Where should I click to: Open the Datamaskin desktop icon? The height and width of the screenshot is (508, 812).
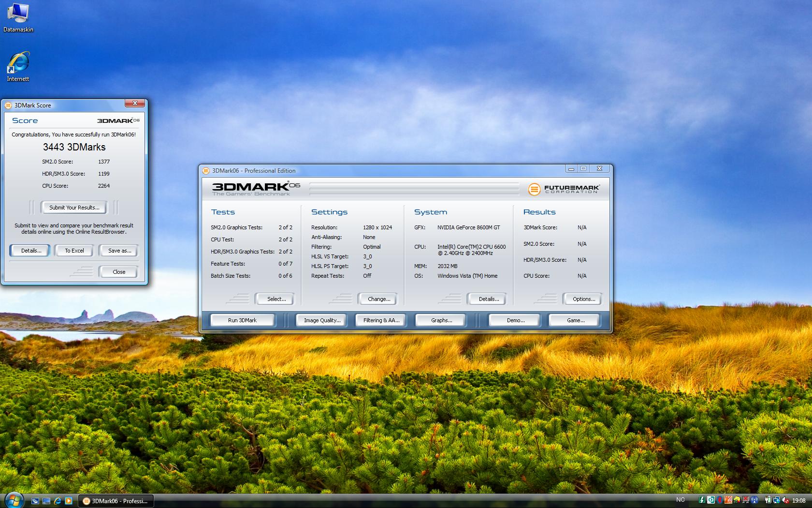(18, 17)
